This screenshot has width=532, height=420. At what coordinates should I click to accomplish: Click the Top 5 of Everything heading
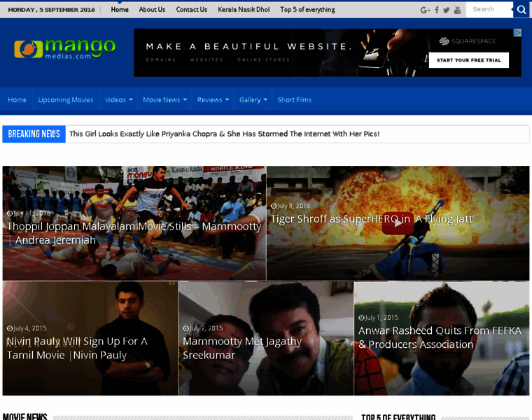point(398,417)
